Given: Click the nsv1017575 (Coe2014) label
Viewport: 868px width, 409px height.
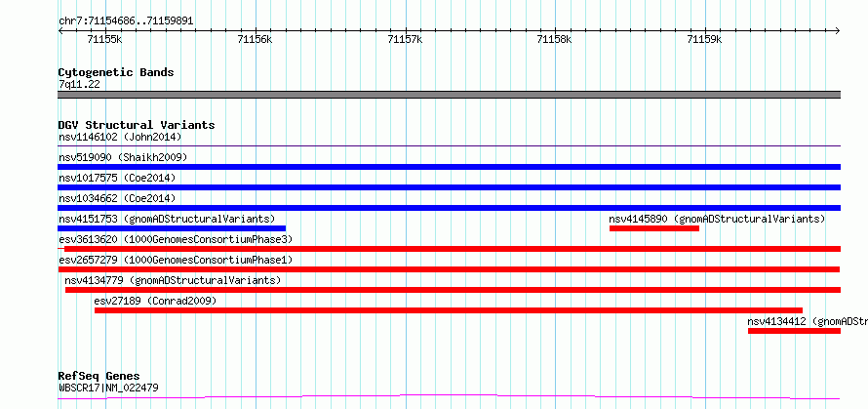Looking at the screenshot, I should pos(117,178).
